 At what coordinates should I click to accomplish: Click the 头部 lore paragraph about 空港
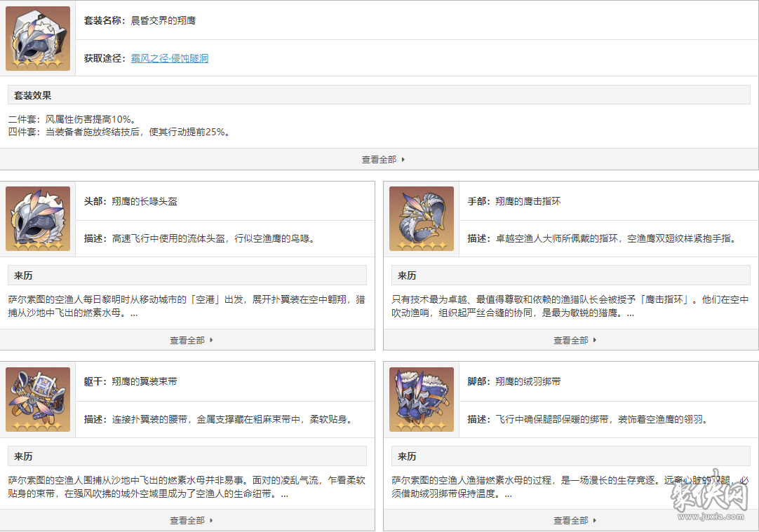[187, 306]
